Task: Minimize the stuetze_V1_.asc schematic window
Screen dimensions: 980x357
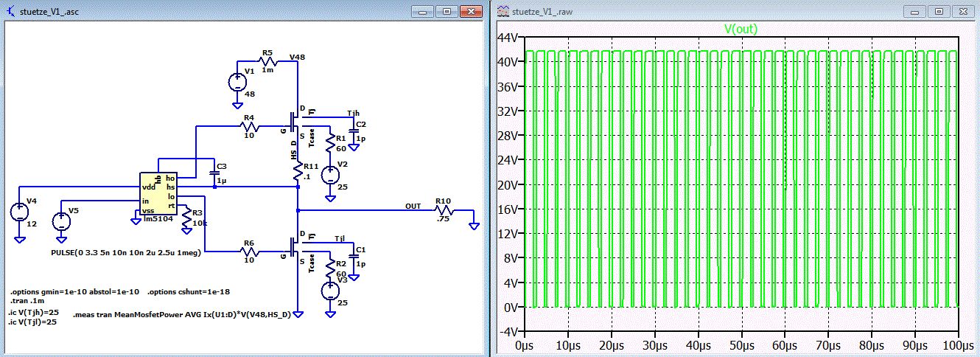Action: (x=424, y=12)
